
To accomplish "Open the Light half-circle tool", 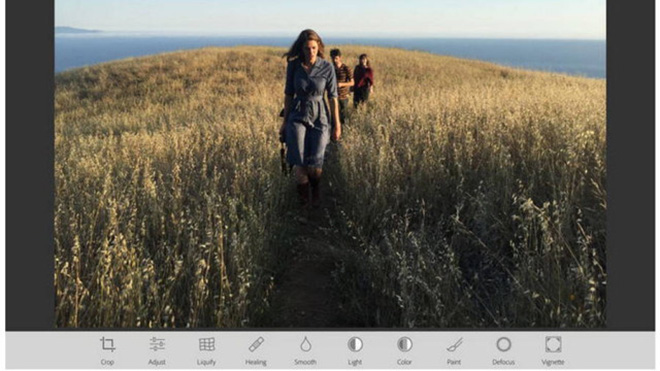I will click(355, 344).
